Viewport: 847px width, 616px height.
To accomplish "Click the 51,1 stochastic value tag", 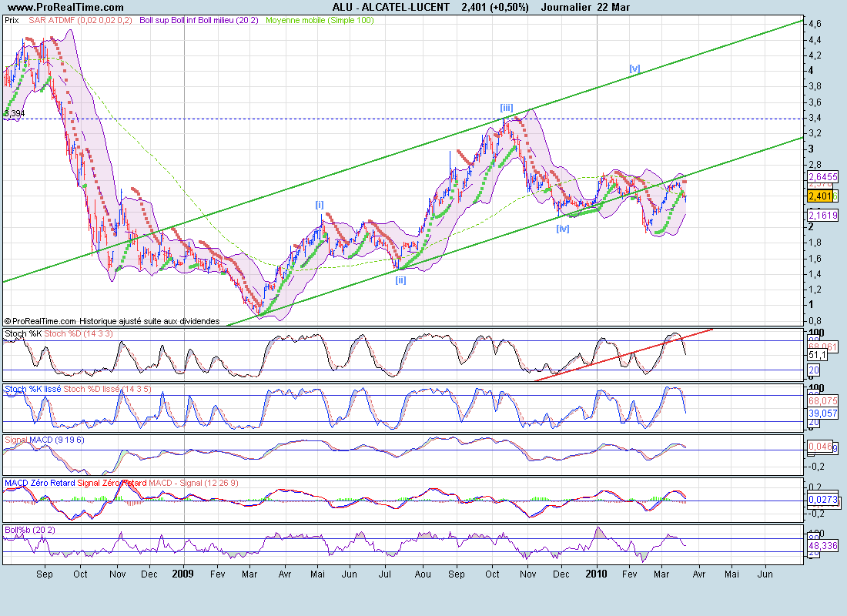I will [x=817, y=355].
